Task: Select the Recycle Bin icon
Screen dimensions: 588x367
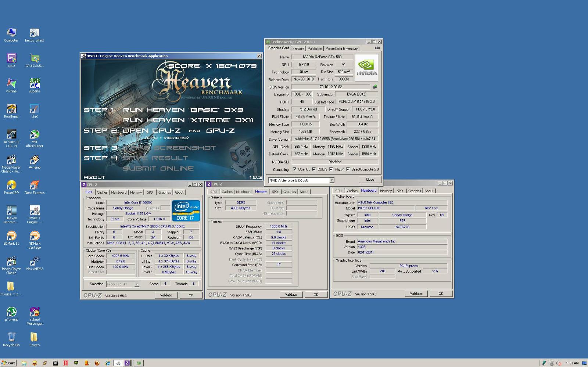Action: [x=11, y=339]
